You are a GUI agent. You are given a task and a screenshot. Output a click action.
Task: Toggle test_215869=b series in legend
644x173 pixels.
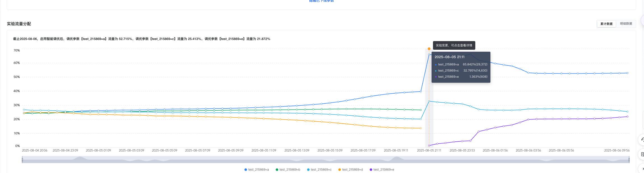click(288, 170)
